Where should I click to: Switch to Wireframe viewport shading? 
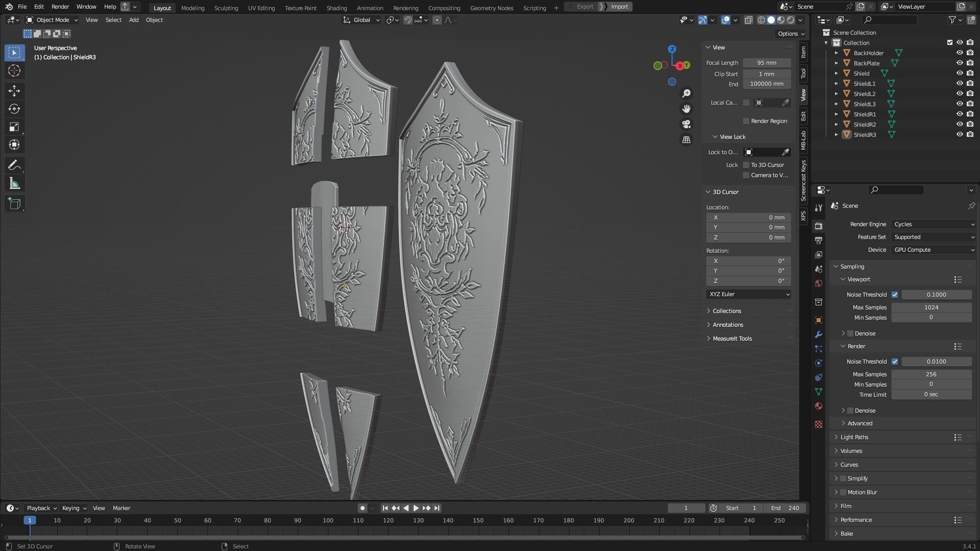pos(761,20)
